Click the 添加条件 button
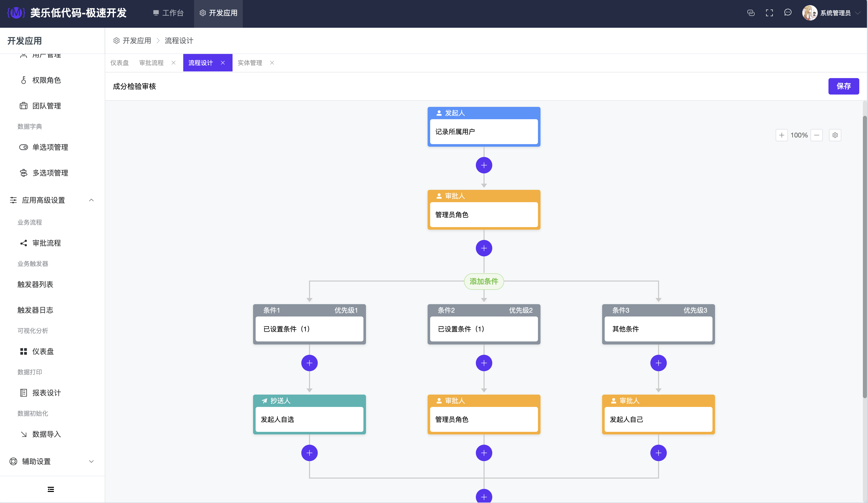This screenshot has width=868, height=503. pyautogui.click(x=484, y=281)
